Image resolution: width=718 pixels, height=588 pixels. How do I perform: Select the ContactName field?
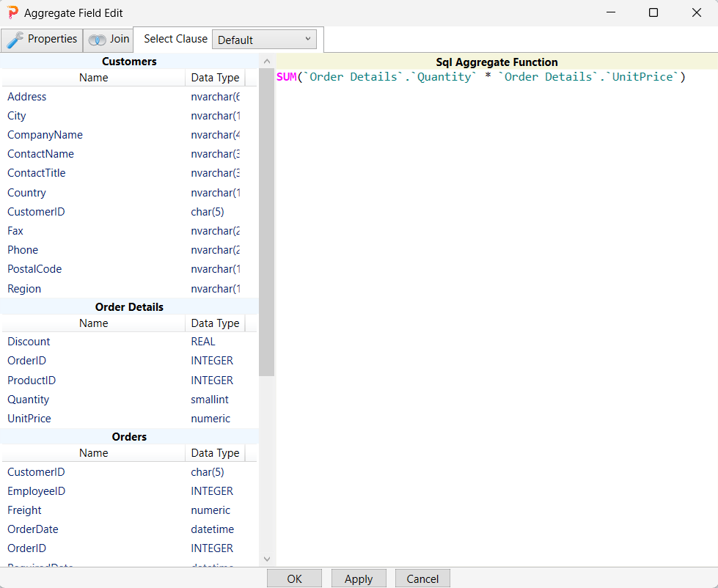pyautogui.click(x=40, y=154)
